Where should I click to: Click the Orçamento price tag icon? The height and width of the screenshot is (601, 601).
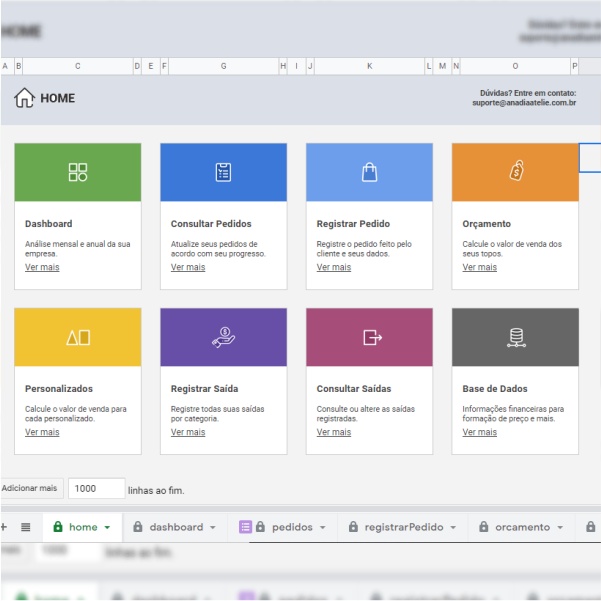coord(515,171)
